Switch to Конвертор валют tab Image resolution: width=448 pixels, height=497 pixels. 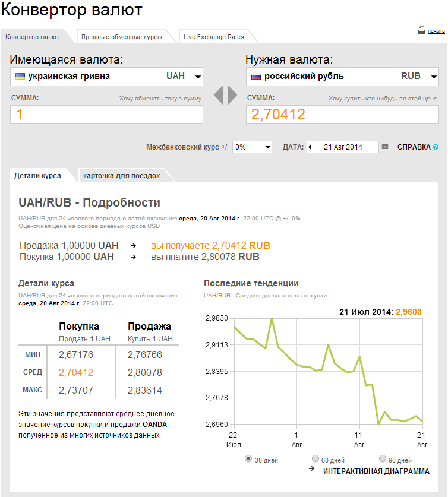click(x=33, y=37)
